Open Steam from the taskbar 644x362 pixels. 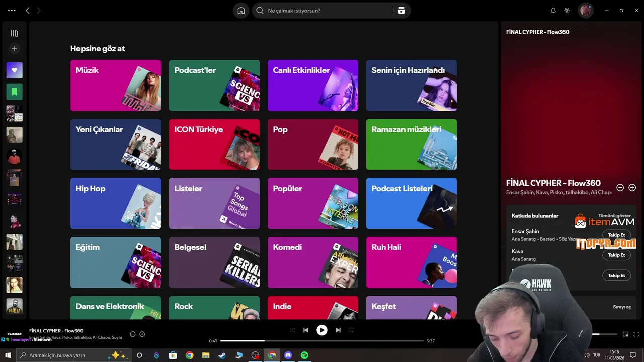click(222, 355)
